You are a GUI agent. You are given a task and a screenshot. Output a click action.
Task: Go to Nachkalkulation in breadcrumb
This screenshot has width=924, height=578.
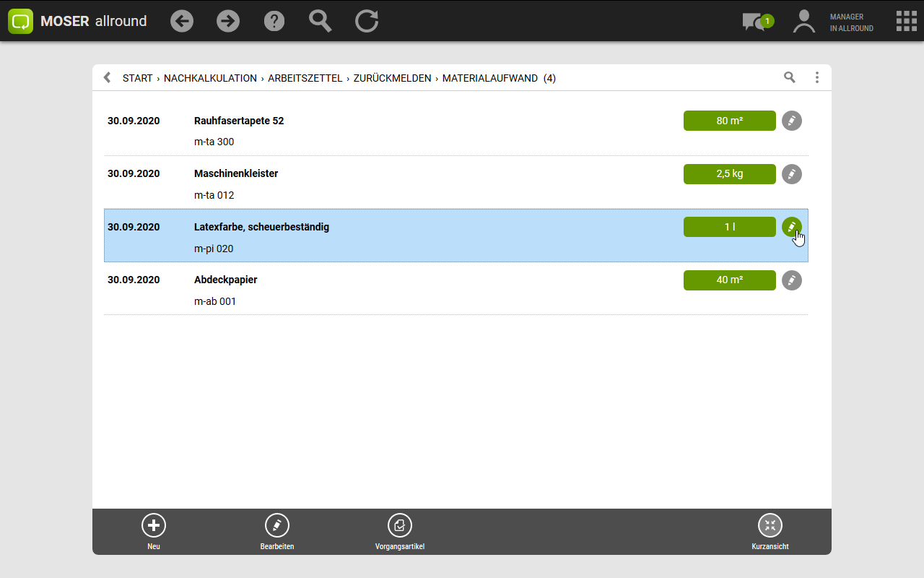coord(210,78)
